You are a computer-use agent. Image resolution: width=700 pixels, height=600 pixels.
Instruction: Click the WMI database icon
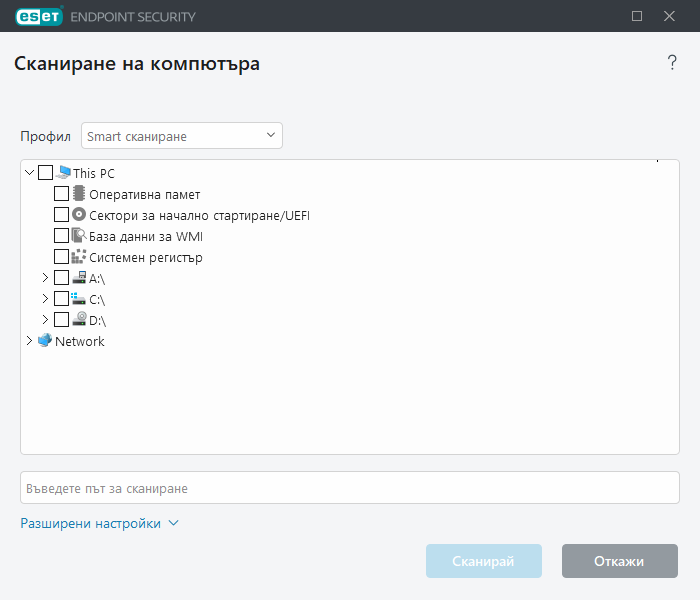click(79, 236)
